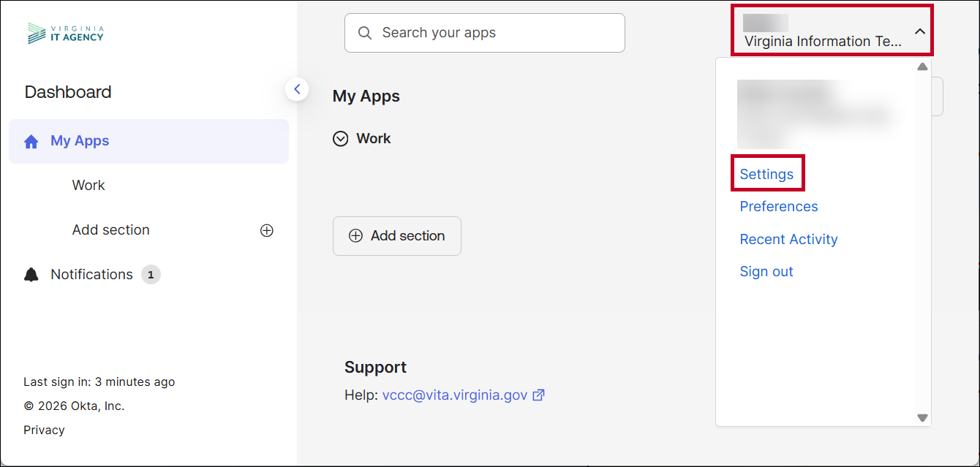This screenshot has height=467, width=980.
Task: Click the Virginia IT Agency logo
Action: tap(66, 33)
